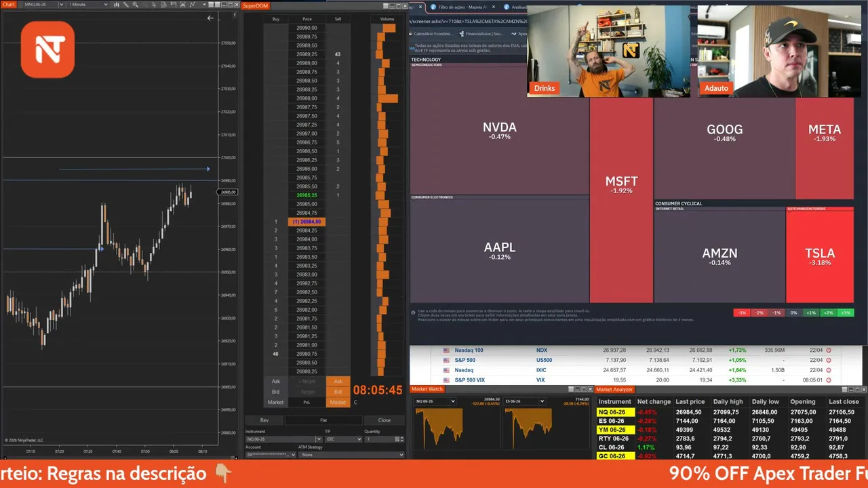The height and width of the screenshot is (488, 868).
Task: Click the orange Sell Bid button
Action: coord(338,392)
